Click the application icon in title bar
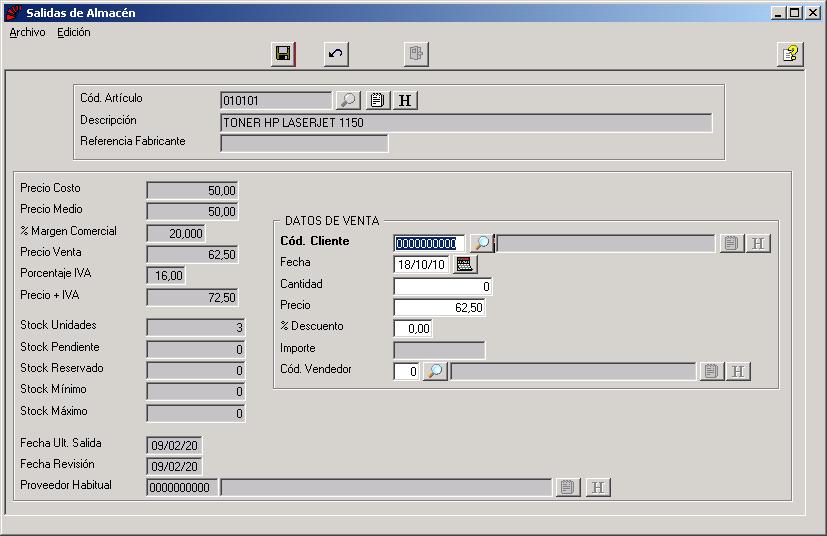This screenshot has width=827, height=536. pos(15,13)
